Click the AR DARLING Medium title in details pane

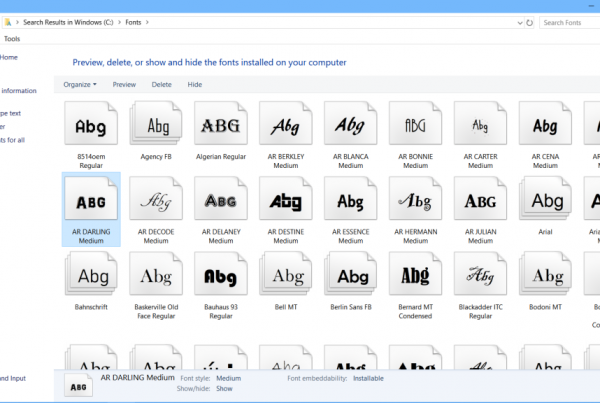coord(137,377)
